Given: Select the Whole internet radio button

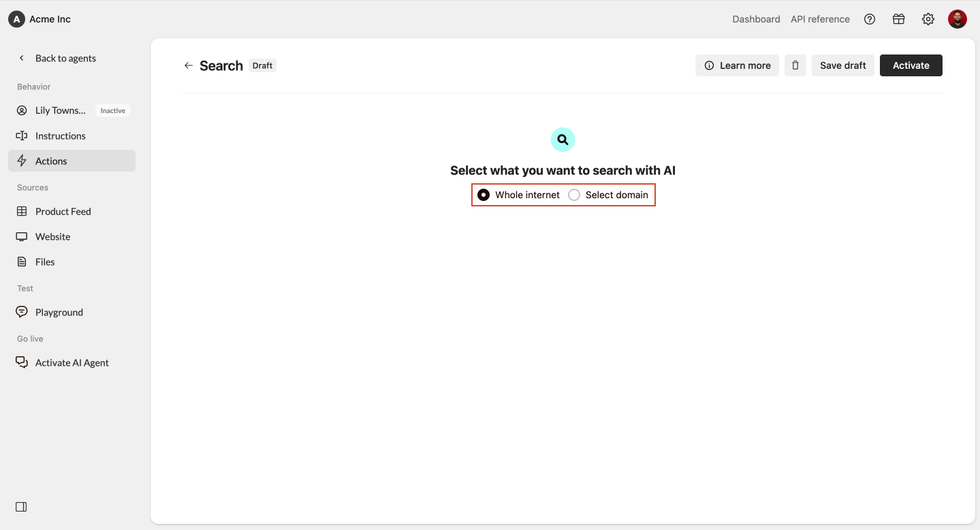Looking at the screenshot, I should click(484, 195).
